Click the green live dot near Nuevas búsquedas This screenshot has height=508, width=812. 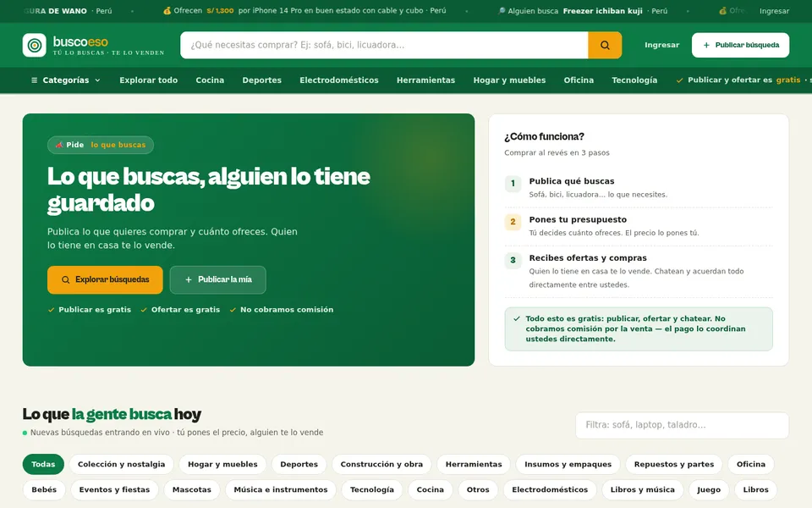point(25,433)
